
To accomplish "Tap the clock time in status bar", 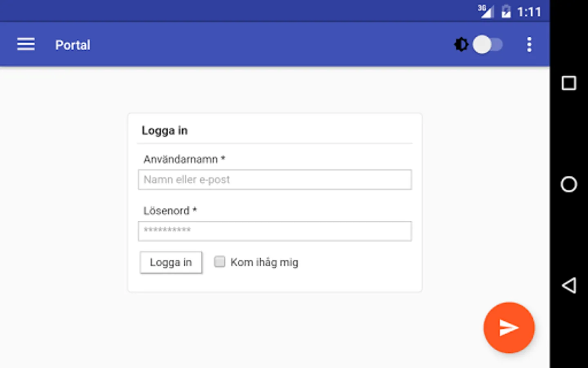I will coord(529,12).
